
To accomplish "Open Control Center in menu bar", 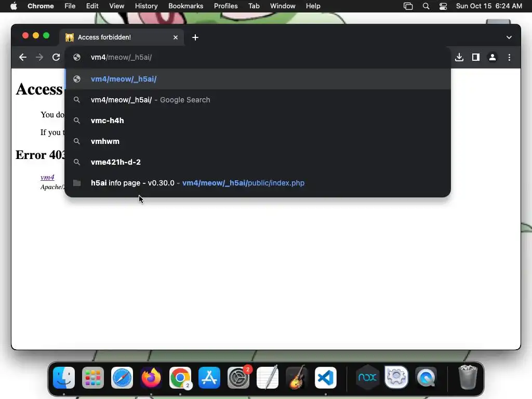I will pos(443,6).
